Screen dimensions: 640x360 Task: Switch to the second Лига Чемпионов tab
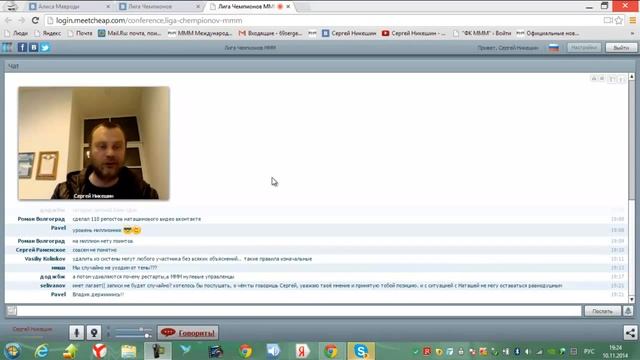pos(159,7)
